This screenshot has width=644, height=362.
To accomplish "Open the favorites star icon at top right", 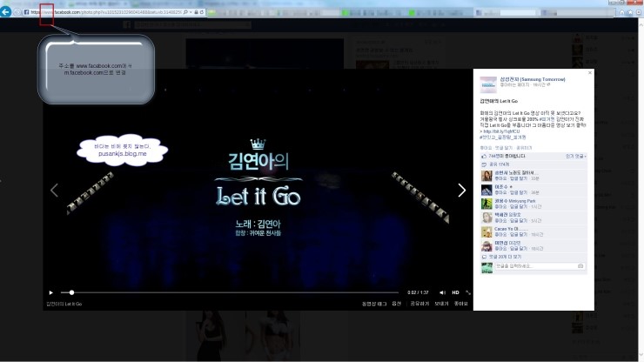I will 630,12.
